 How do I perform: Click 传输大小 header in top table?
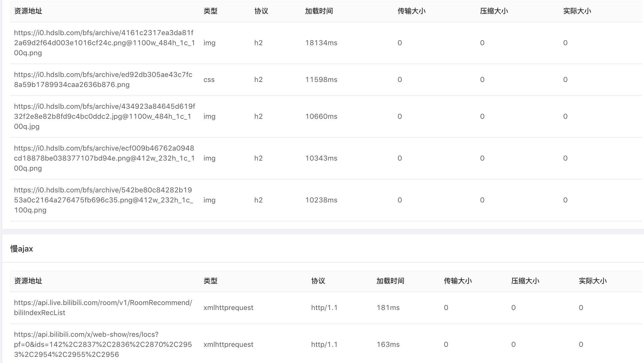click(x=411, y=11)
